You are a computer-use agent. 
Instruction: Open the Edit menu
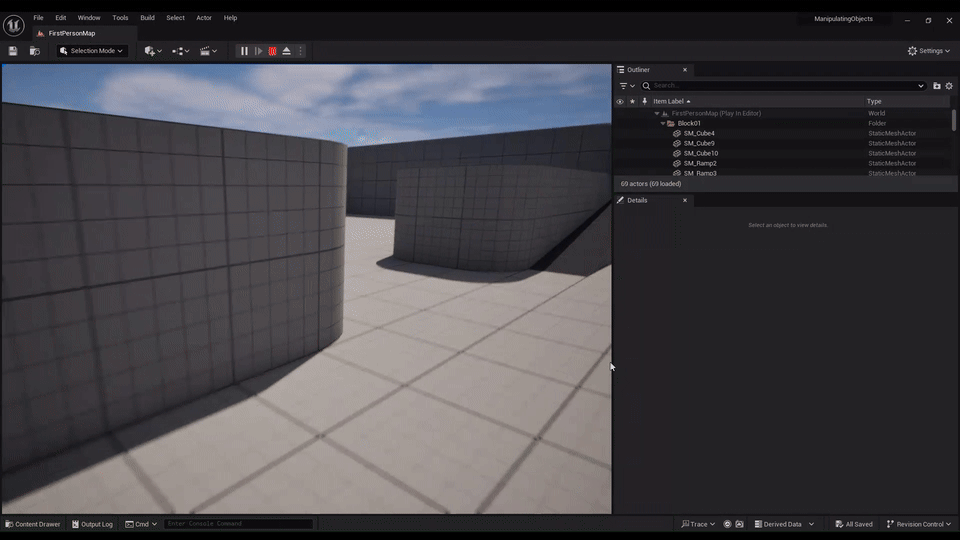point(61,18)
